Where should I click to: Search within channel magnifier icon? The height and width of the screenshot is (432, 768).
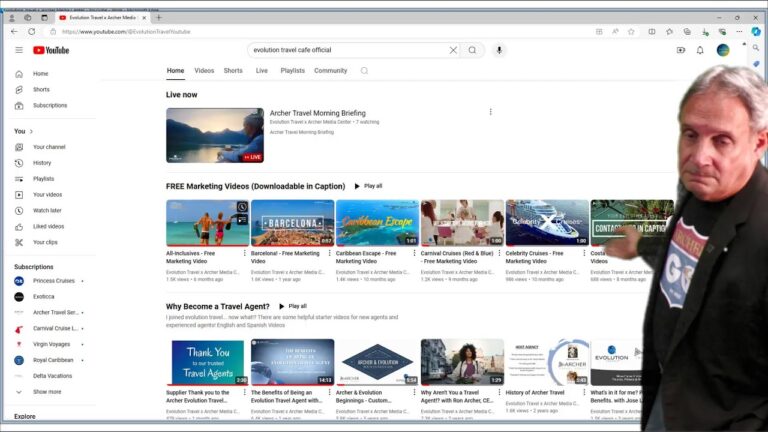(x=364, y=71)
